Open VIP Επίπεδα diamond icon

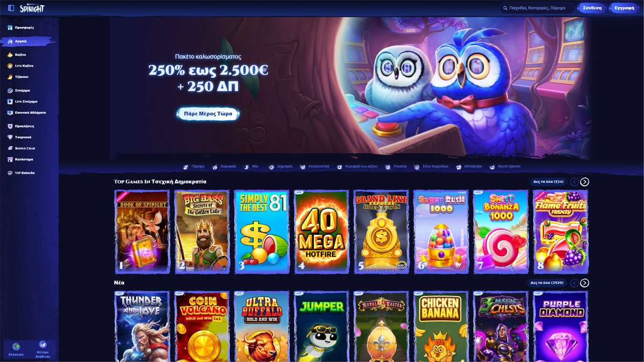(10, 173)
